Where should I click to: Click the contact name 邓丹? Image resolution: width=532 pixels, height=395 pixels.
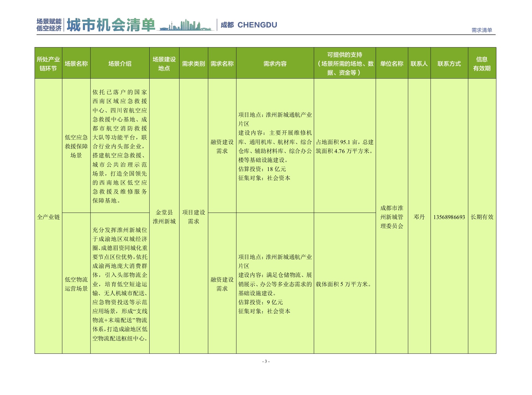point(419,217)
